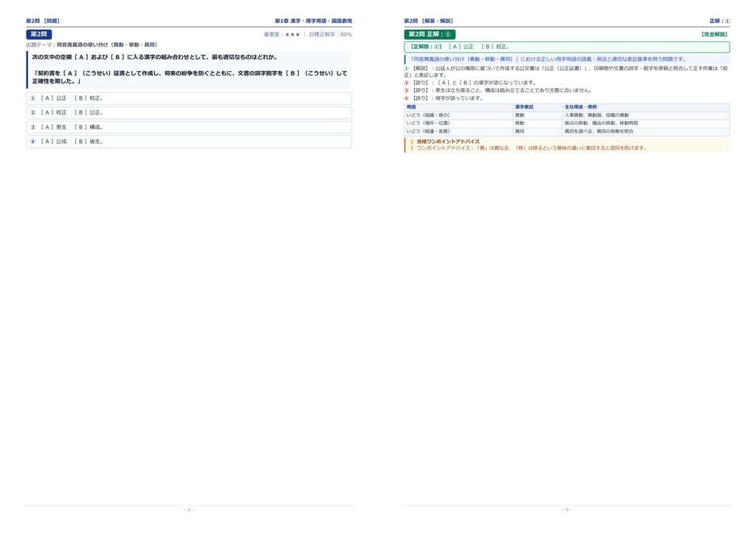Click the 異同を調べる usage cell

646,132
